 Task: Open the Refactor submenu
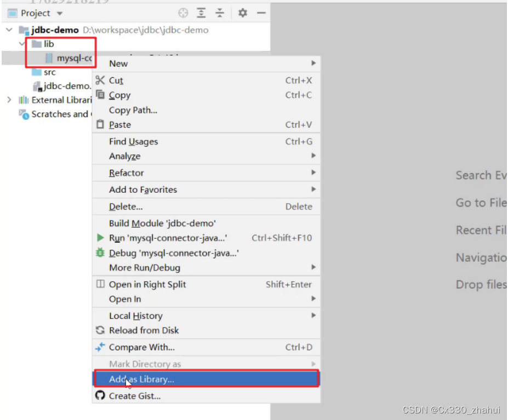pos(207,173)
